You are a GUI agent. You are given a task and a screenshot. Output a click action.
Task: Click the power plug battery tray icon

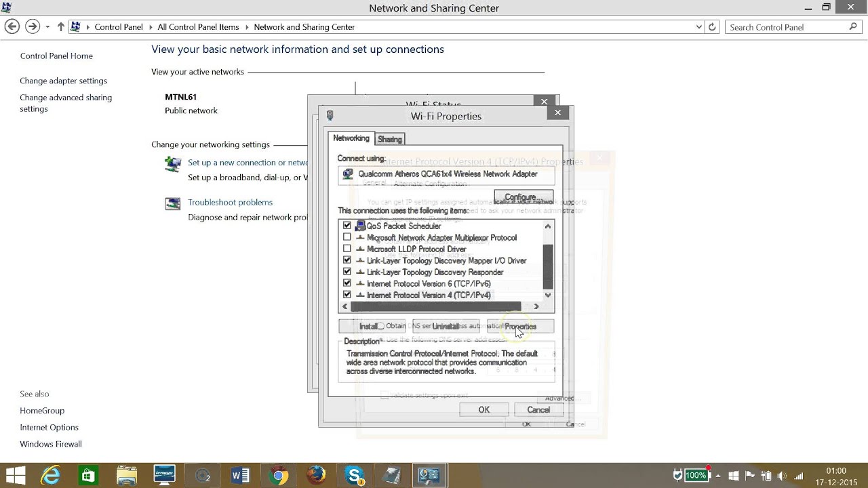(766, 476)
